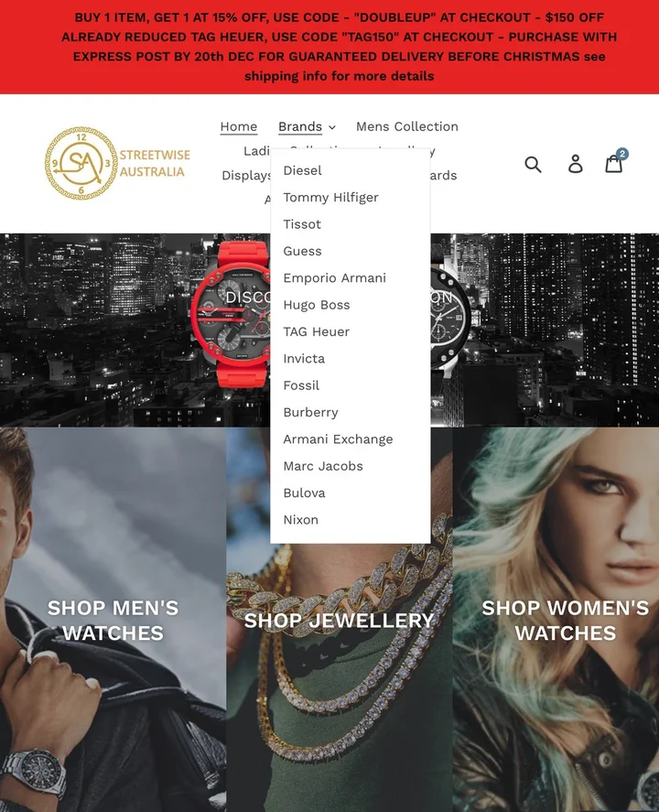Open the account login icon

tap(575, 164)
